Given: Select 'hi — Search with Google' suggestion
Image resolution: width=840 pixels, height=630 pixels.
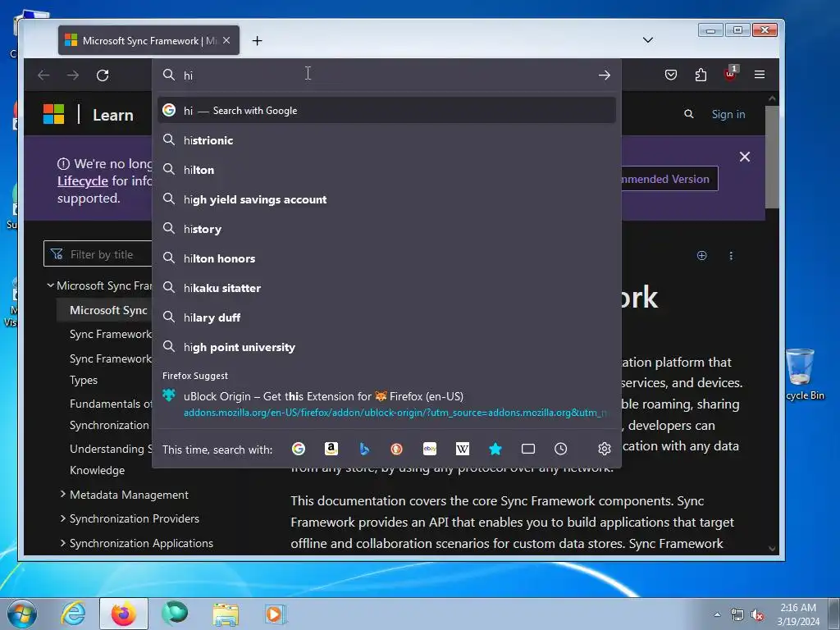Looking at the screenshot, I should point(386,111).
